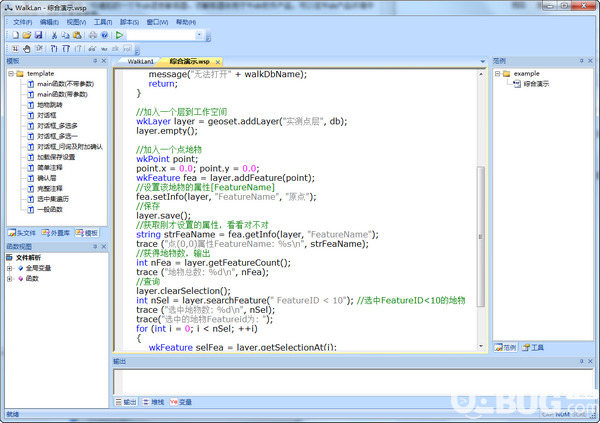Open debug toolbar options overflow arrow
The height and width of the screenshot is (423, 600).
(137, 50)
